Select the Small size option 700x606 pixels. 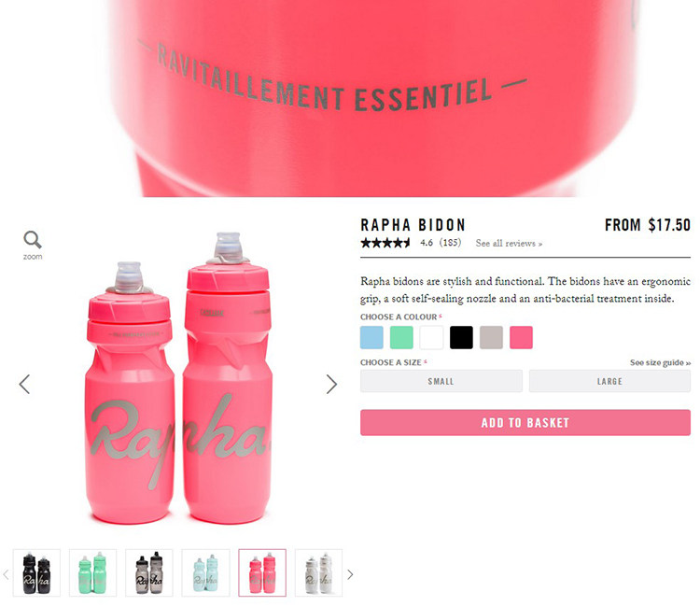point(441,381)
